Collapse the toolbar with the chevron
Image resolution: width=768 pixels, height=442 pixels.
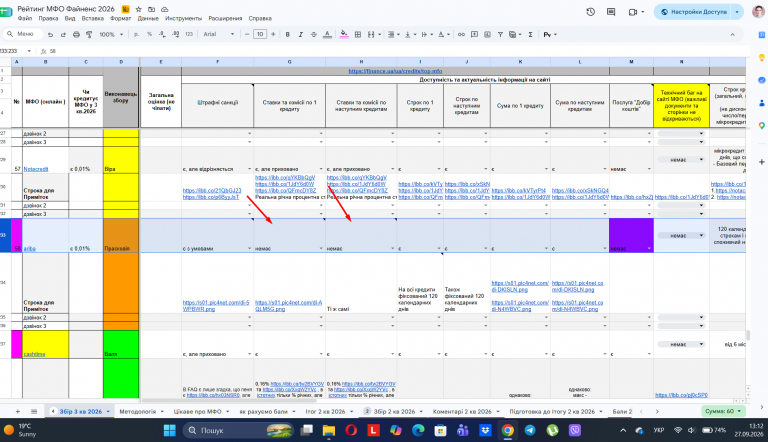(x=733, y=34)
